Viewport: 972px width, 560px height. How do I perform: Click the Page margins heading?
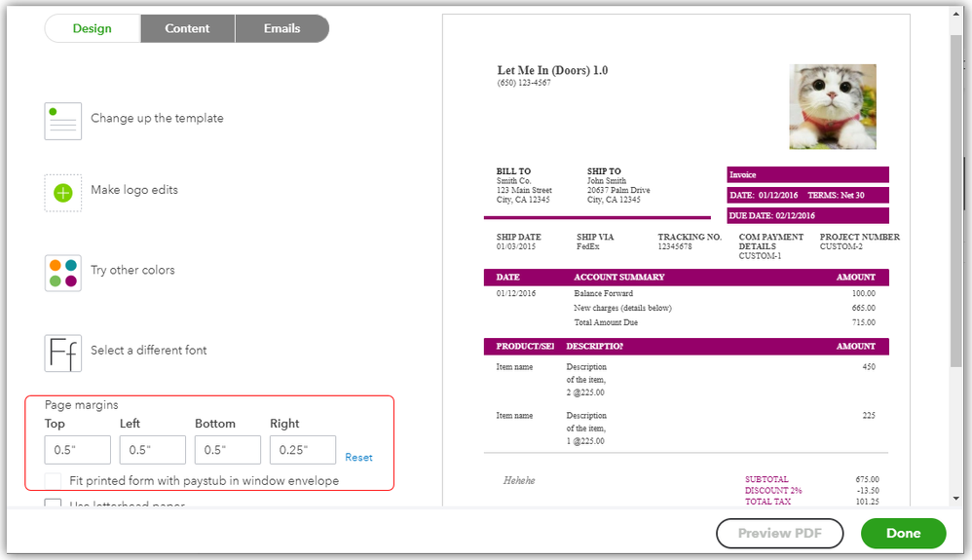tap(81, 405)
